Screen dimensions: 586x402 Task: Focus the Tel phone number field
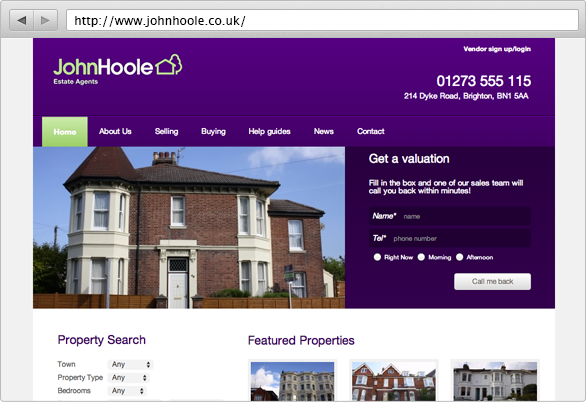[450, 238]
